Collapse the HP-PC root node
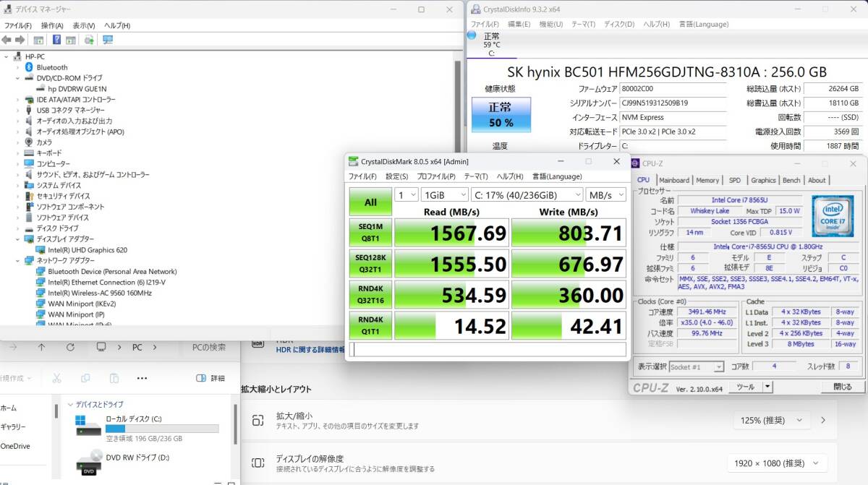Image resolution: width=868 pixels, height=485 pixels. 7,56
